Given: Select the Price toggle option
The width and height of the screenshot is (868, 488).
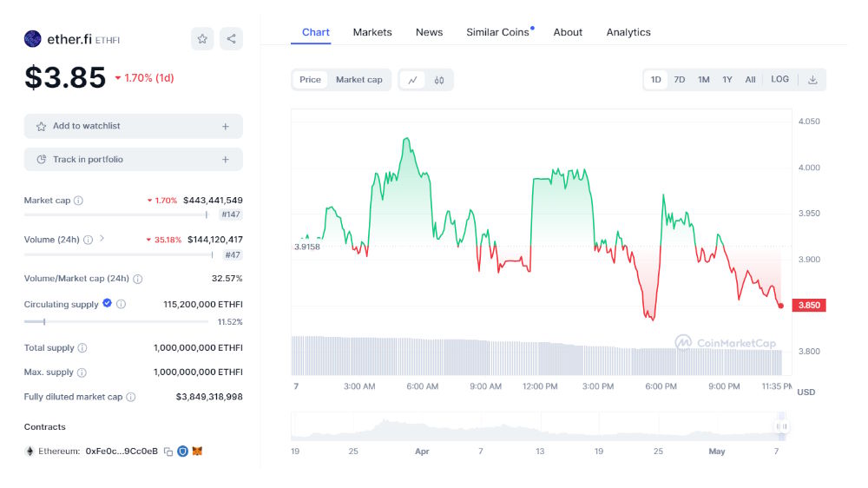Looking at the screenshot, I should coord(310,80).
